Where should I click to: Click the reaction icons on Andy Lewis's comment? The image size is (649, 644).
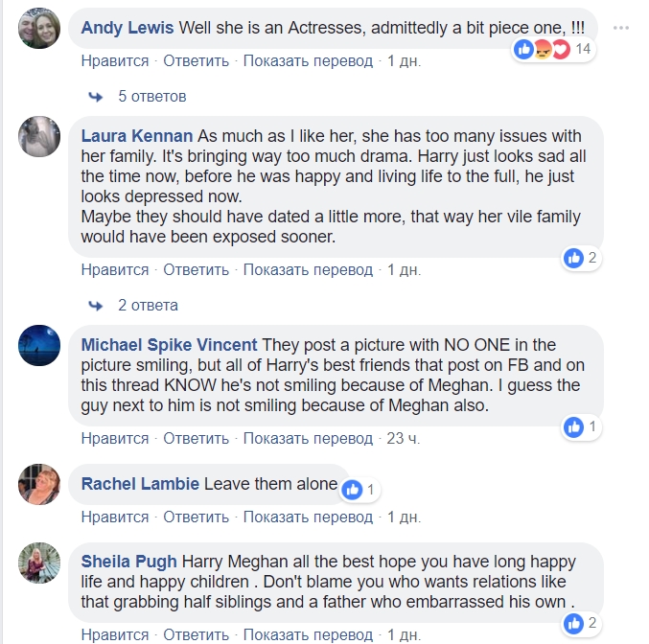pos(542,49)
